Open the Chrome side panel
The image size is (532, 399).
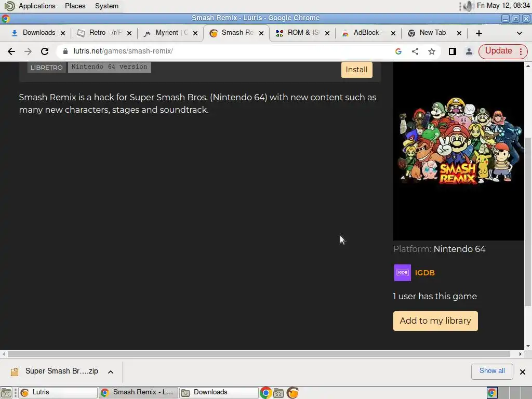pyautogui.click(x=453, y=51)
